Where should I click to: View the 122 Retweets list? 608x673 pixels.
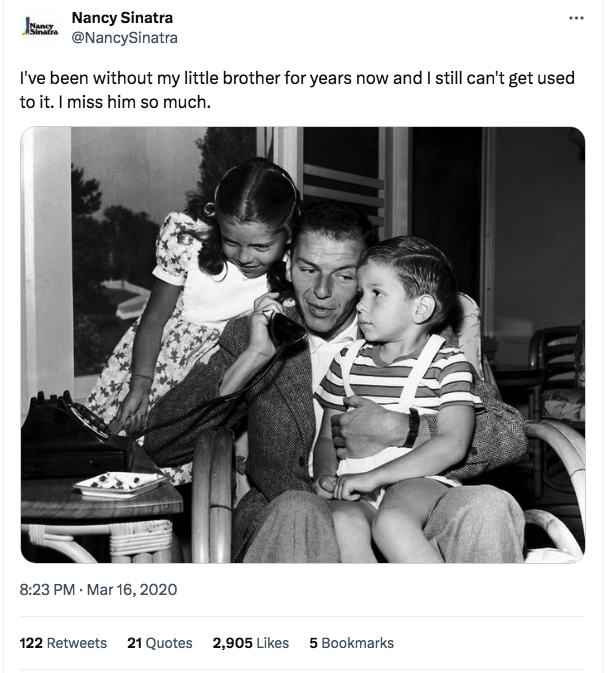click(x=64, y=643)
